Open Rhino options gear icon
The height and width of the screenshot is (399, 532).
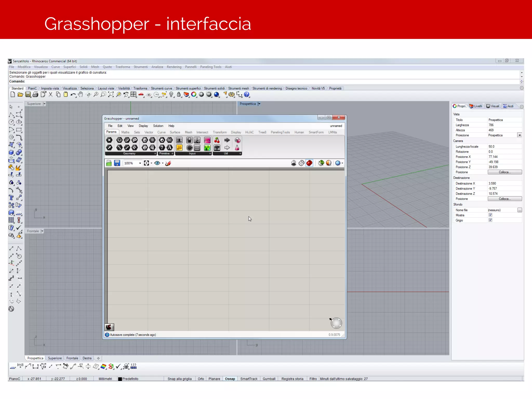pos(231,95)
